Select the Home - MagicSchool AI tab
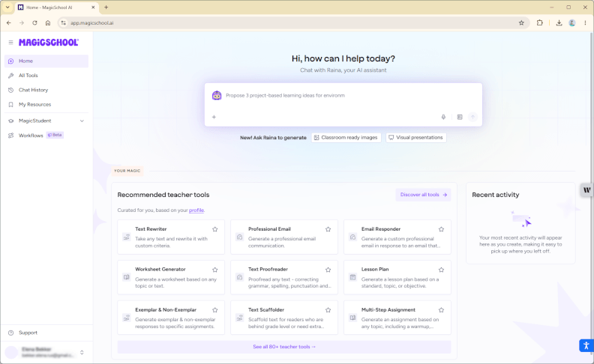The height and width of the screenshot is (364, 594). click(57, 7)
